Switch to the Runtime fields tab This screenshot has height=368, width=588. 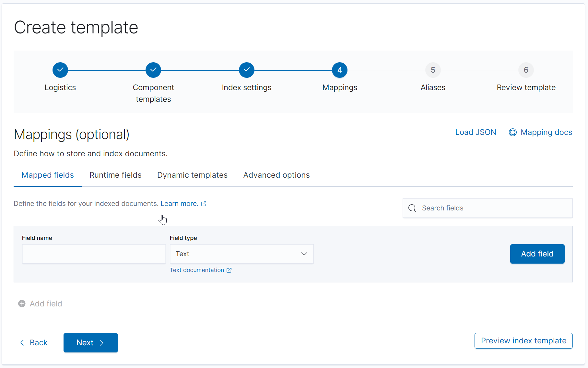pos(115,175)
